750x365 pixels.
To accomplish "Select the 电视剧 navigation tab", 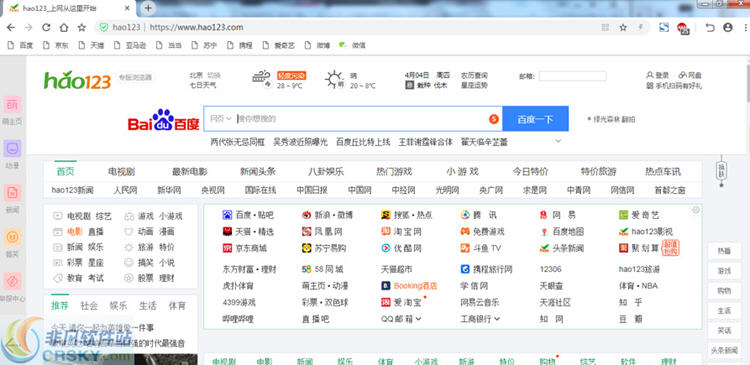I will tap(121, 172).
